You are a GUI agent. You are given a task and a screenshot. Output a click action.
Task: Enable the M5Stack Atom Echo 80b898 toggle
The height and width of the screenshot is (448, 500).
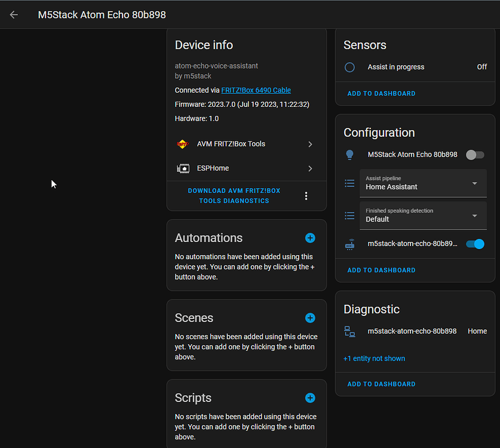point(475,155)
